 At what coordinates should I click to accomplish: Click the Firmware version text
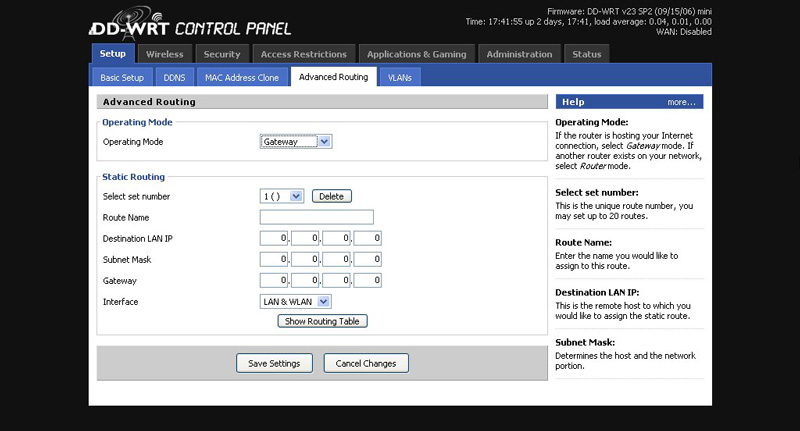(x=629, y=11)
